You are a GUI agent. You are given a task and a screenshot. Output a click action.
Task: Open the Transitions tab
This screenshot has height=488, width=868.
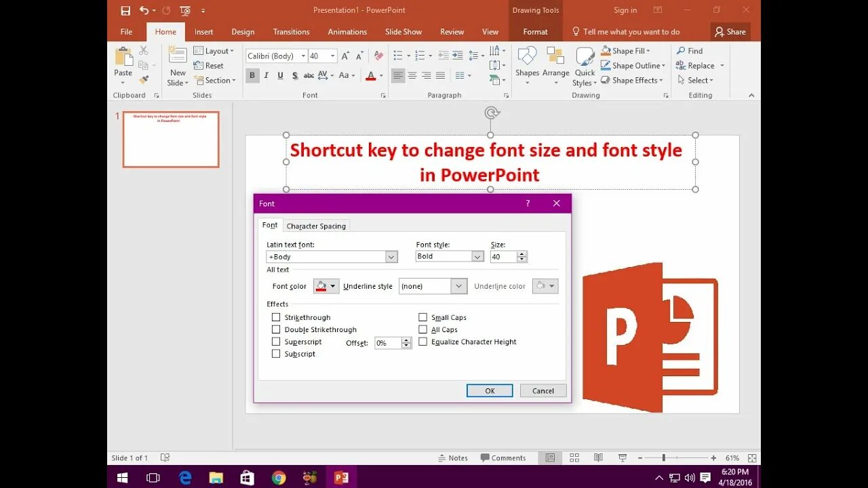pyautogui.click(x=291, y=32)
